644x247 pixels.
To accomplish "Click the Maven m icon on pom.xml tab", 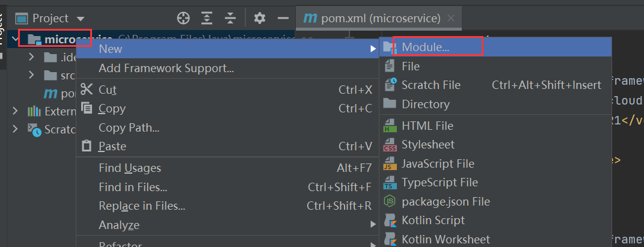I will (310, 19).
